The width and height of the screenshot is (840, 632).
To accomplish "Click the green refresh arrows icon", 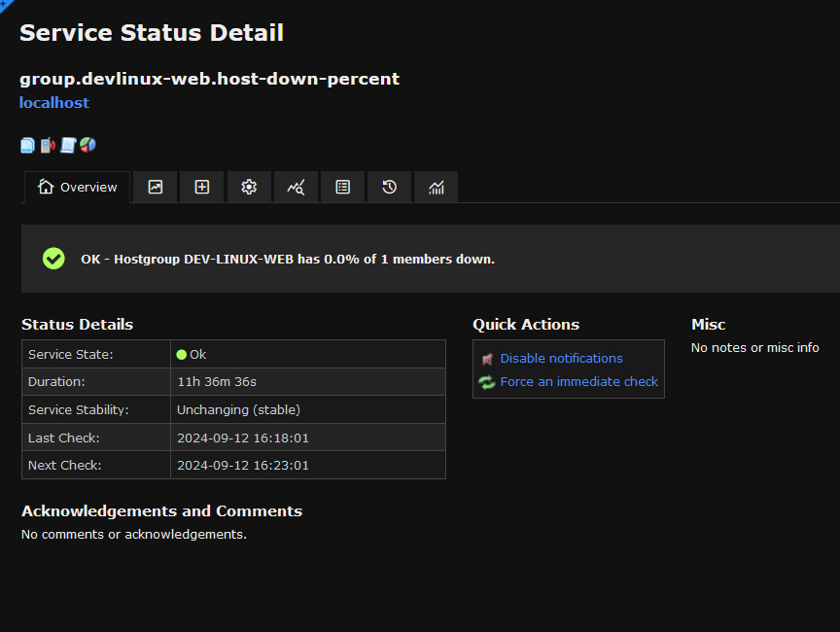I will [487, 382].
